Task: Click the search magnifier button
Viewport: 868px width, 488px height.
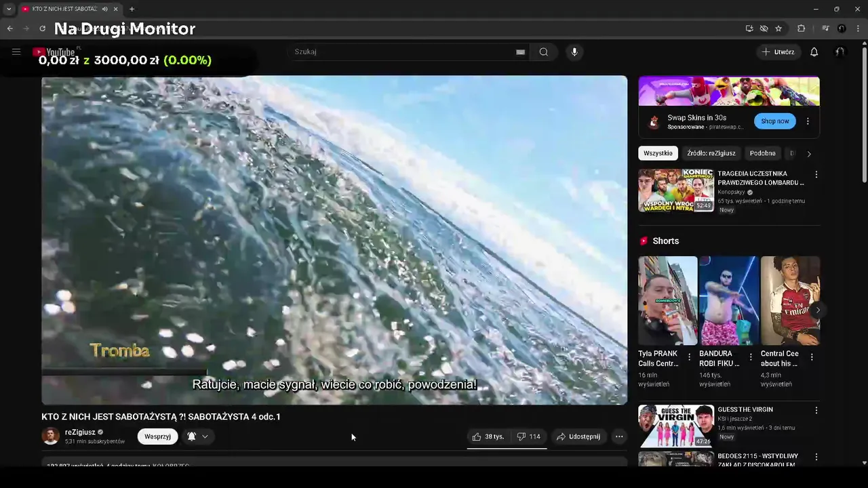Action: pos(543,52)
